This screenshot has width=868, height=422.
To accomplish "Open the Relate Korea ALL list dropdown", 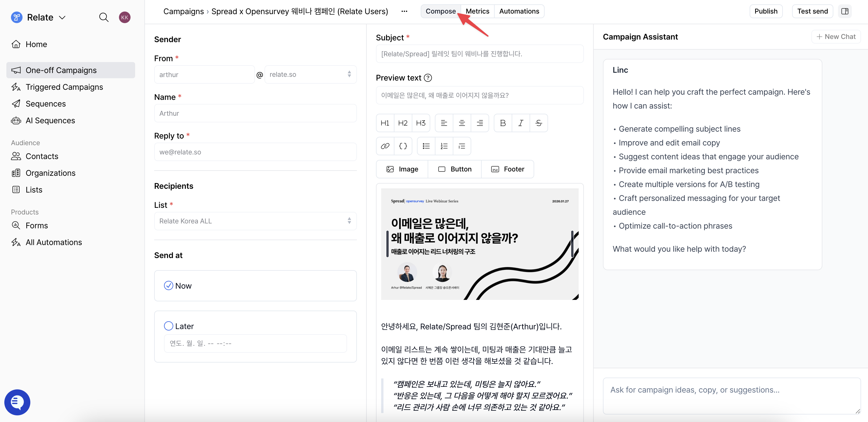I will pos(255,221).
